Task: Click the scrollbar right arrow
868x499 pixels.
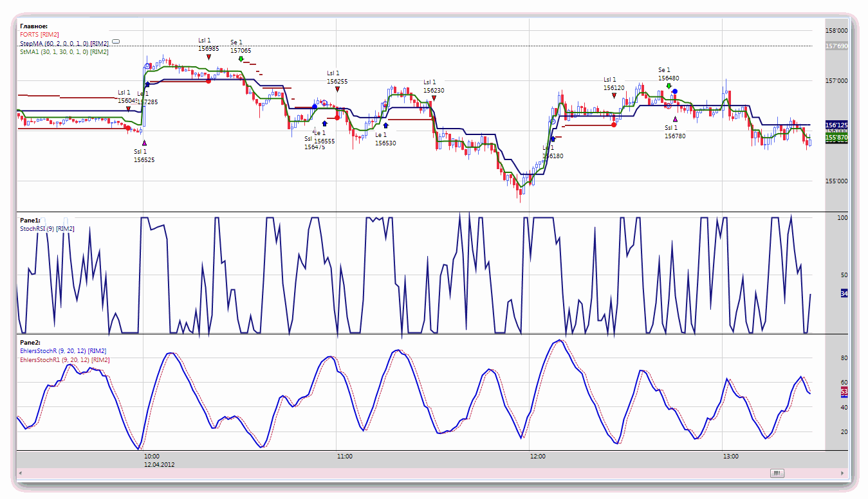Action: click(x=842, y=473)
